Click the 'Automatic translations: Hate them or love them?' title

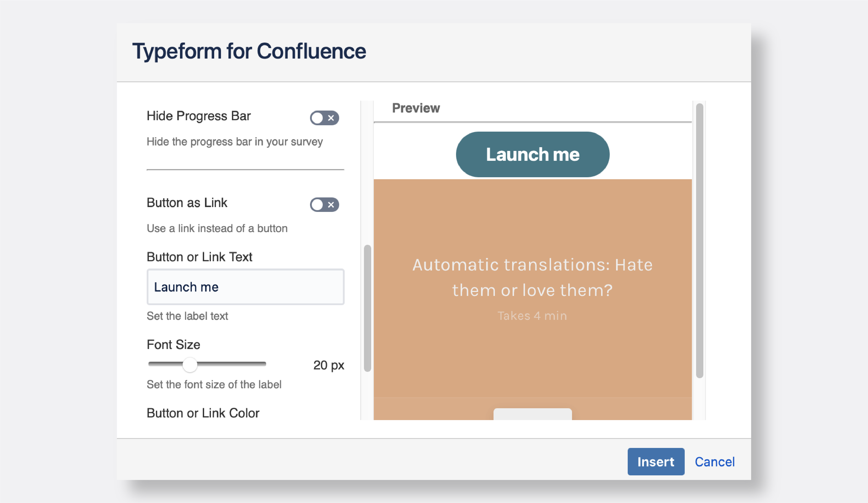click(x=533, y=277)
